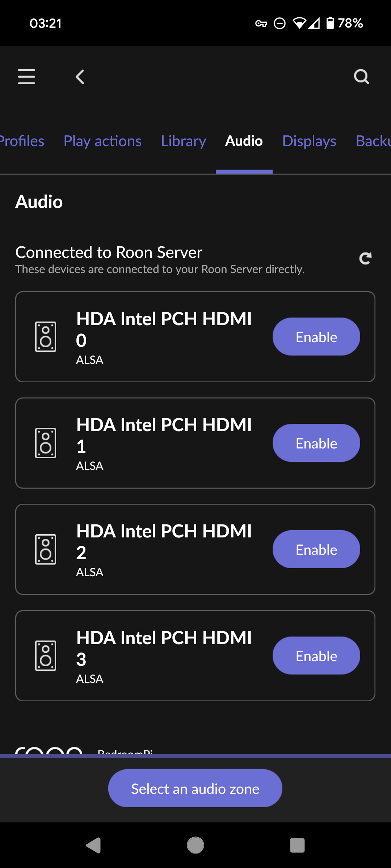Open Android recent apps square
The height and width of the screenshot is (868, 391).
(297, 846)
